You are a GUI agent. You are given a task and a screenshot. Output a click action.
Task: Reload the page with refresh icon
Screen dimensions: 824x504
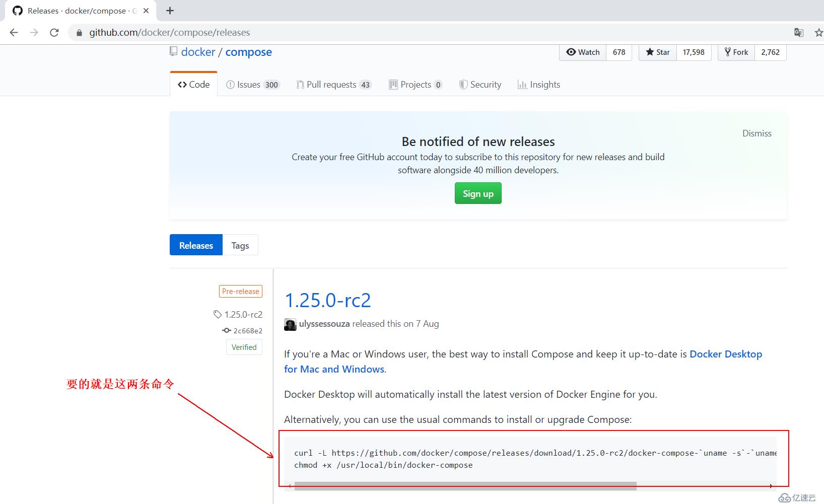(x=54, y=33)
